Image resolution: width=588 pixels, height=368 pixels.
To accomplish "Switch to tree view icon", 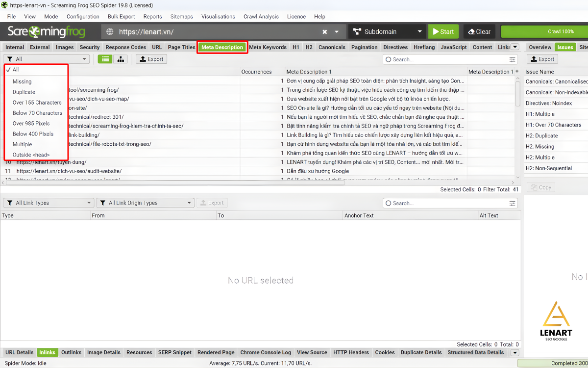I will pos(120,59).
